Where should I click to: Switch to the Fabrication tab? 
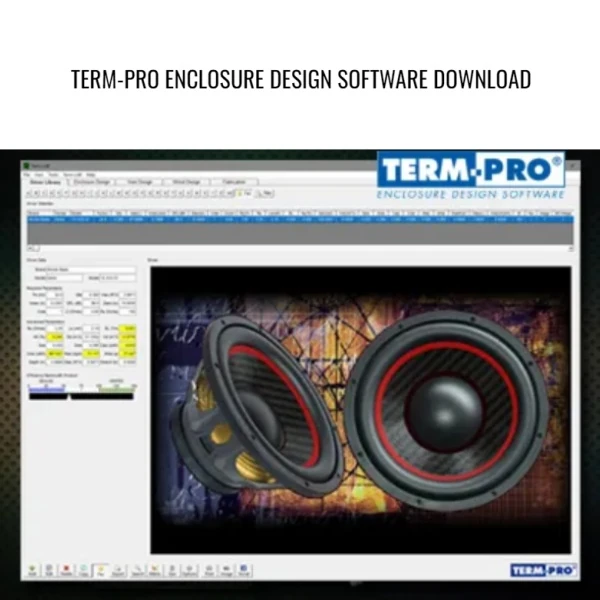click(235, 182)
